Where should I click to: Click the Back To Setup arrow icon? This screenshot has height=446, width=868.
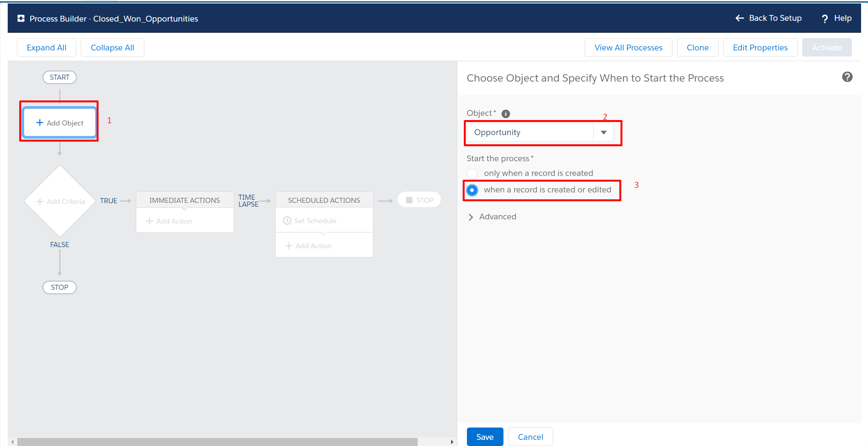click(739, 18)
